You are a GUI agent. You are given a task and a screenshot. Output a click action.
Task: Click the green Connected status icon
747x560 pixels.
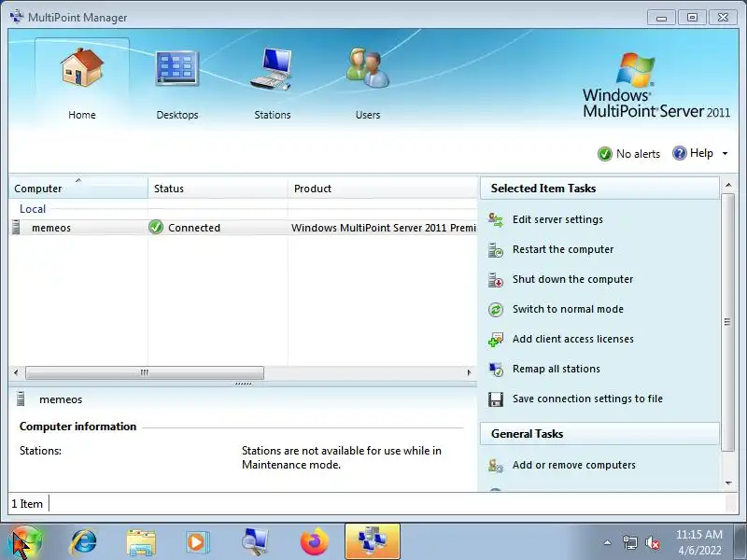[156, 227]
